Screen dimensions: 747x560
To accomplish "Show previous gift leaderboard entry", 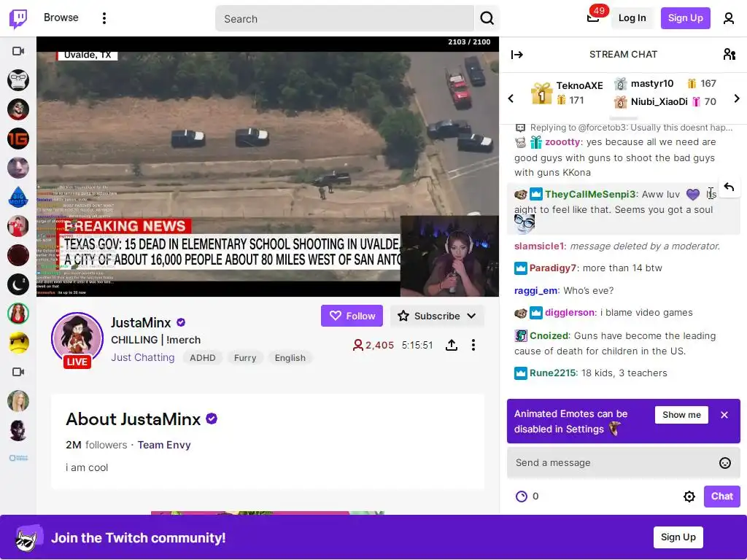I will (x=511, y=98).
